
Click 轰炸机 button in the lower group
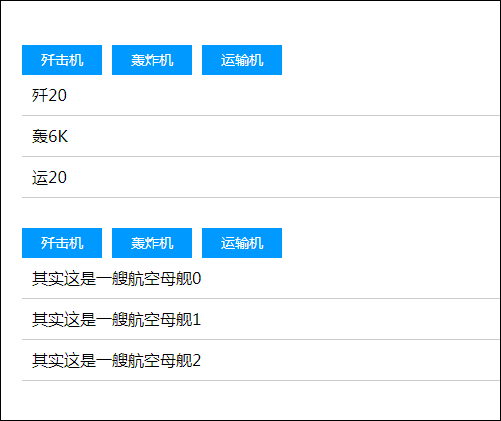[x=152, y=243]
